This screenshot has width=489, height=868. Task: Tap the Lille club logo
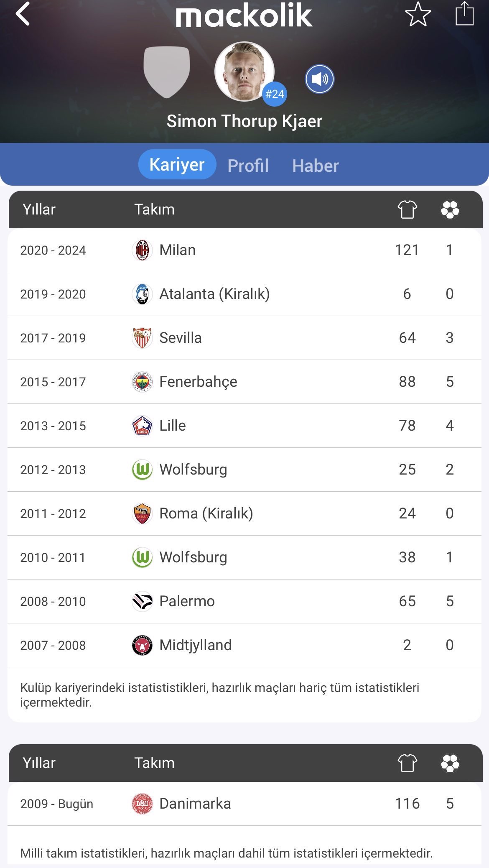tap(142, 426)
